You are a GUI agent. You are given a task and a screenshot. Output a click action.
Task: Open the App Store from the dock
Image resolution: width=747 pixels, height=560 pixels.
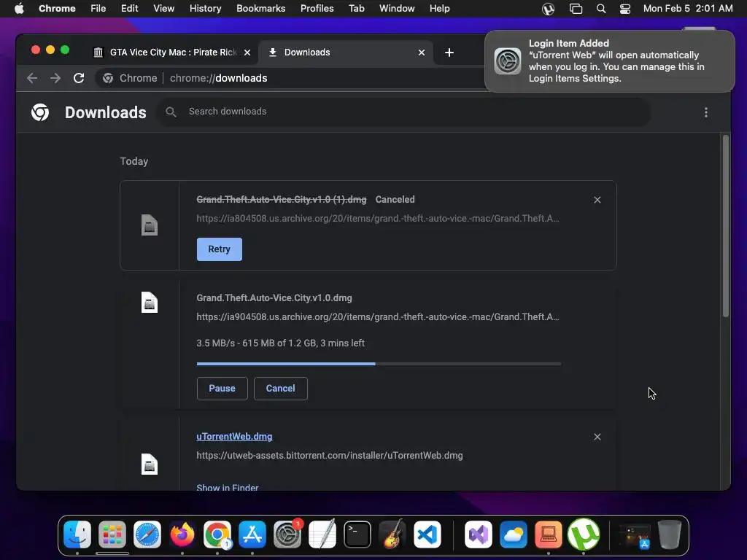(252, 534)
